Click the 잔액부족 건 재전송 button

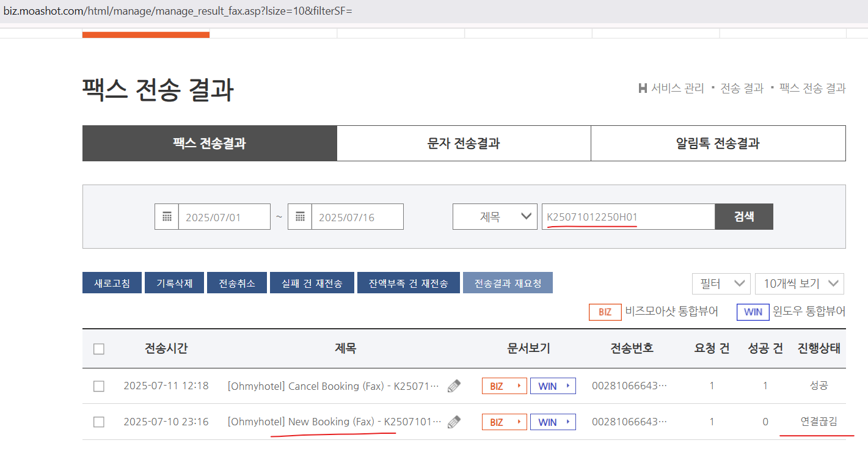tap(409, 284)
